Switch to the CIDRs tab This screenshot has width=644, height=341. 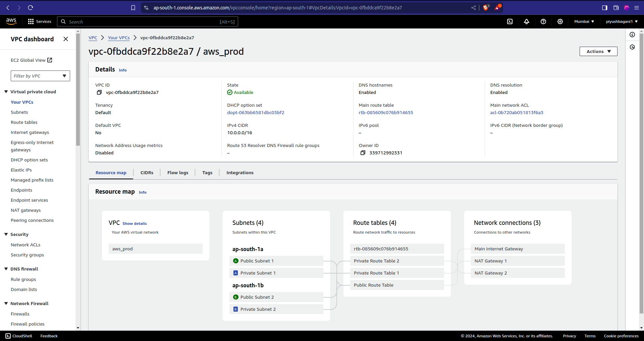point(147,173)
